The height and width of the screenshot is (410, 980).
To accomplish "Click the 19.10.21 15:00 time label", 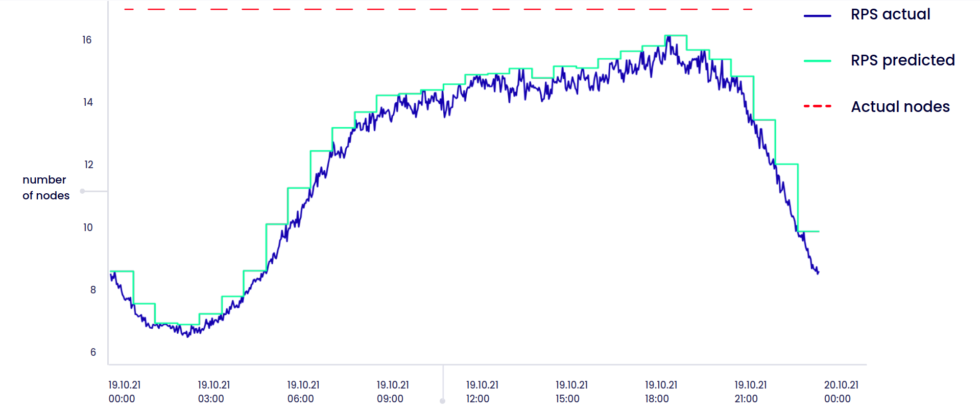I will (x=571, y=392).
